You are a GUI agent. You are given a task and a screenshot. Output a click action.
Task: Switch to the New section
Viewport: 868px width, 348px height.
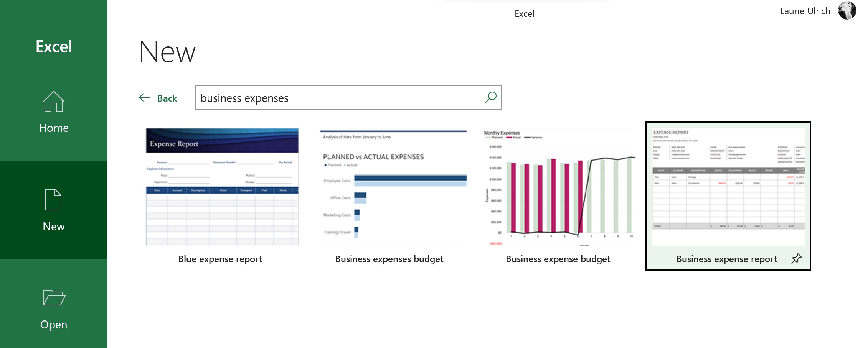click(54, 226)
